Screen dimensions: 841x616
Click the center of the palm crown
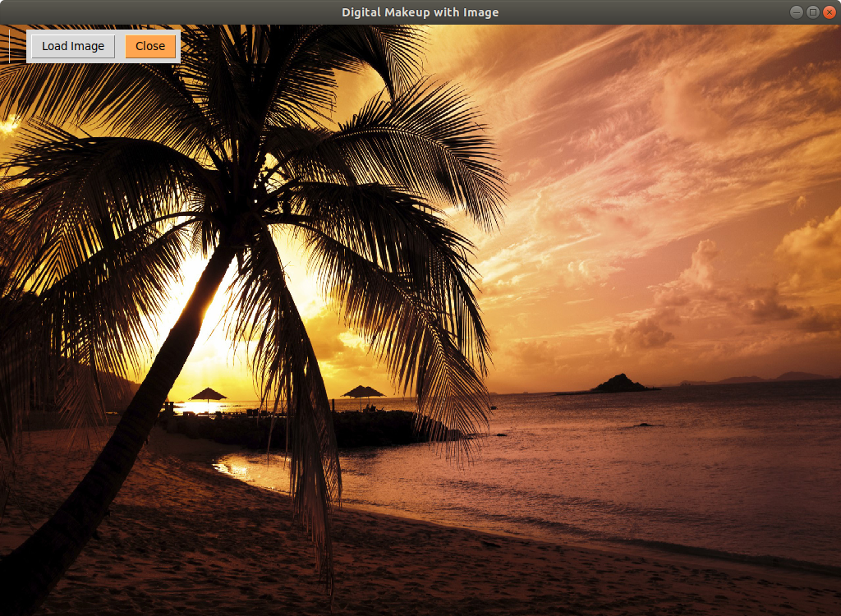tap(255, 197)
